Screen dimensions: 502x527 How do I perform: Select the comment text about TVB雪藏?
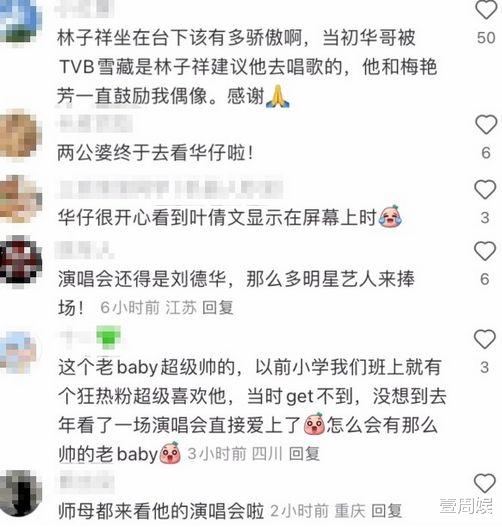(x=248, y=67)
